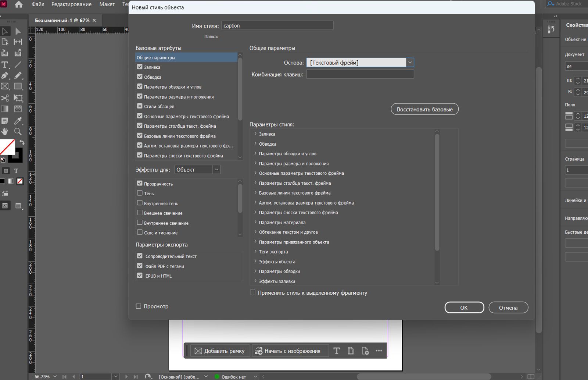Uncheck the Заливка attribute checkbox
This screenshot has width=588, height=380.
click(x=140, y=67)
